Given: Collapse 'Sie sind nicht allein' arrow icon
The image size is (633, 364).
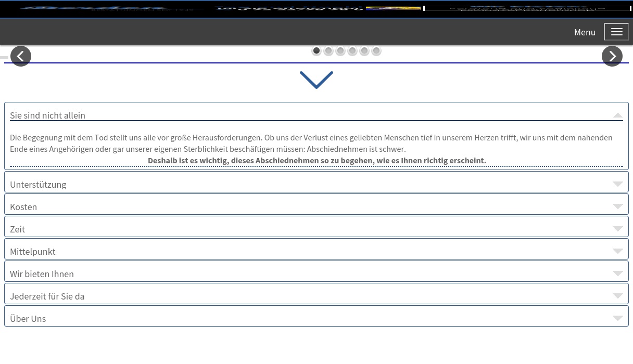Looking at the screenshot, I should click(x=617, y=115).
